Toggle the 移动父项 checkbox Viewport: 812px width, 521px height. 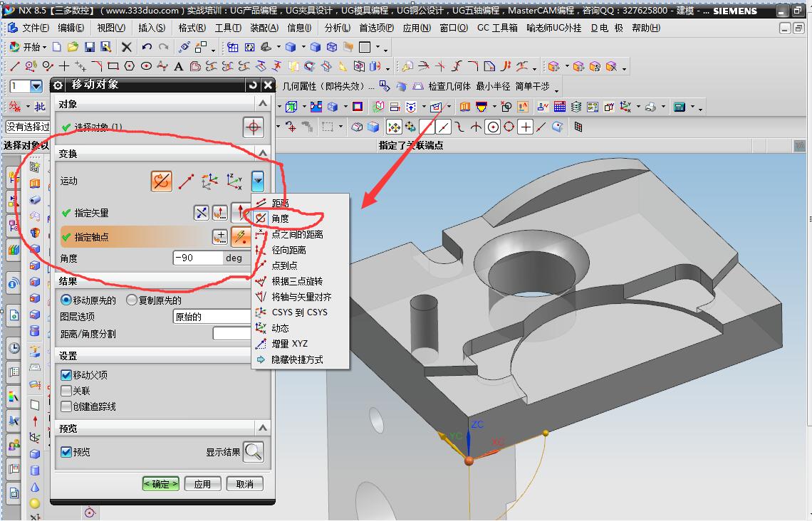[66, 374]
